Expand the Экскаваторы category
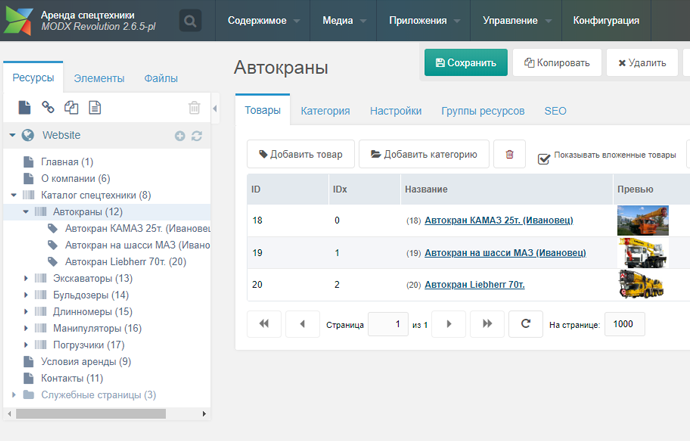This screenshot has height=441, width=690. tap(26, 278)
